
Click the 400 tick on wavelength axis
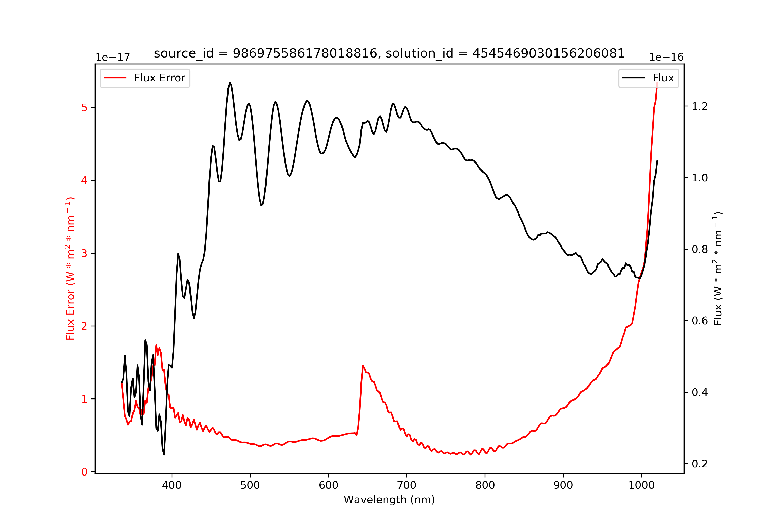[172, 485]
